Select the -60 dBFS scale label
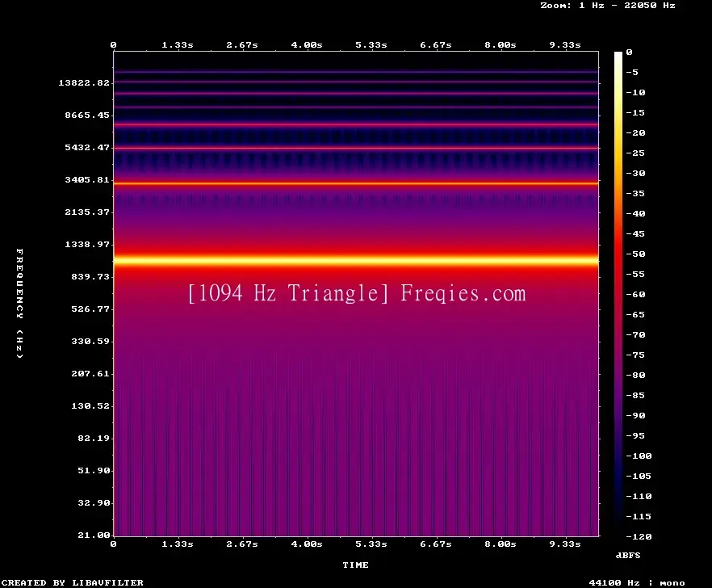The image size is (712, 588). (635, 295)
